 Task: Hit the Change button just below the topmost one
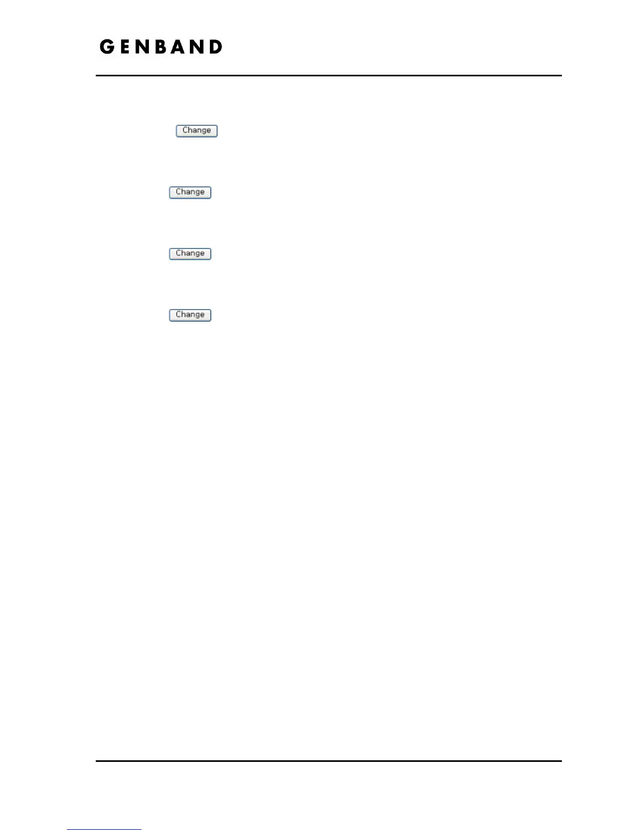click(190, 192)
